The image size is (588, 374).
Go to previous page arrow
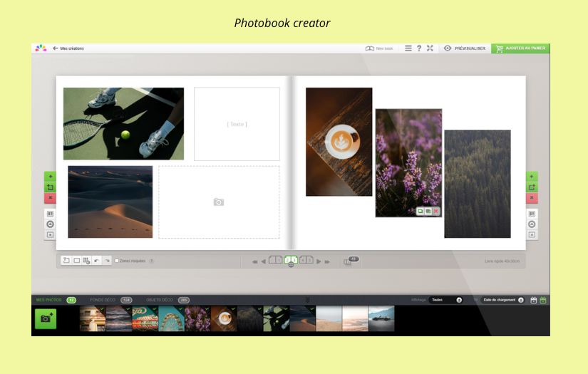pos(263,261)
